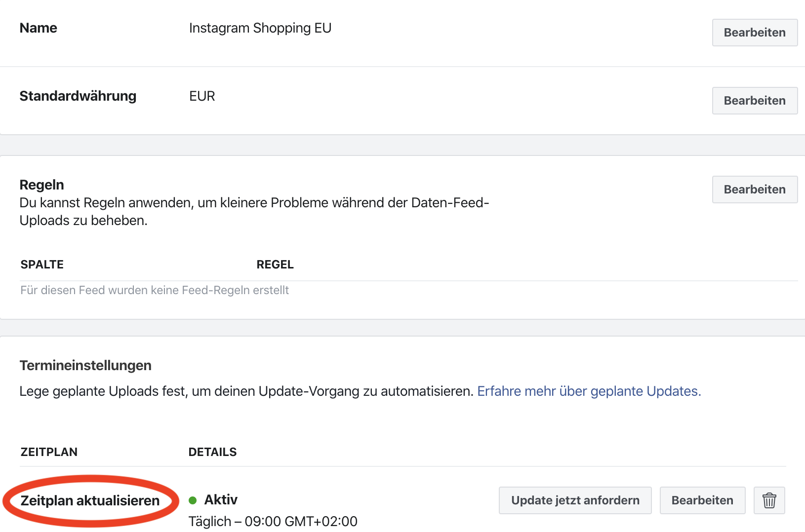Click the ZEITPLAN column header

tap(49, 452)
